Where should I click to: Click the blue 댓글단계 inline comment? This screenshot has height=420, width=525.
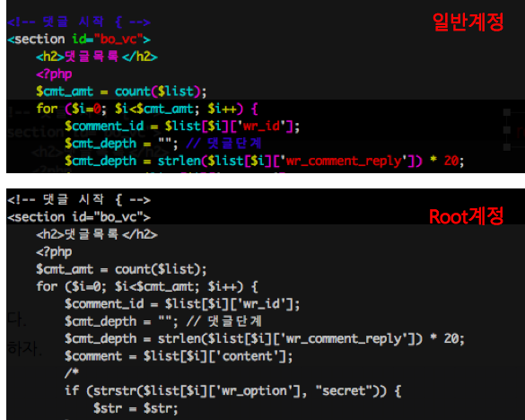tap(223, 144)
